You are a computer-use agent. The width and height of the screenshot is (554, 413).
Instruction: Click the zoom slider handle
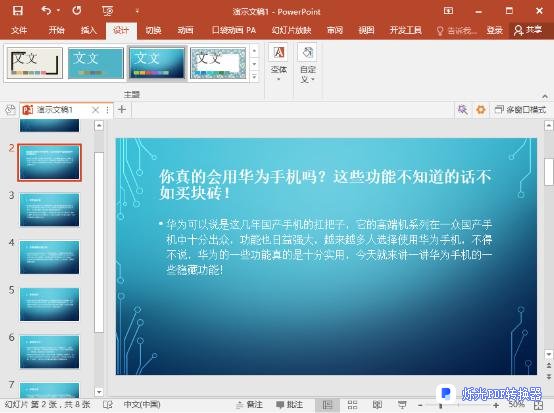tap(441, 406)
